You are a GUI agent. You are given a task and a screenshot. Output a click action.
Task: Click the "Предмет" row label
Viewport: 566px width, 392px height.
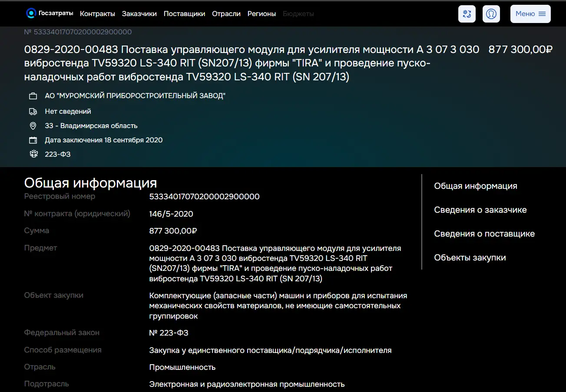[x=40, y=248]
